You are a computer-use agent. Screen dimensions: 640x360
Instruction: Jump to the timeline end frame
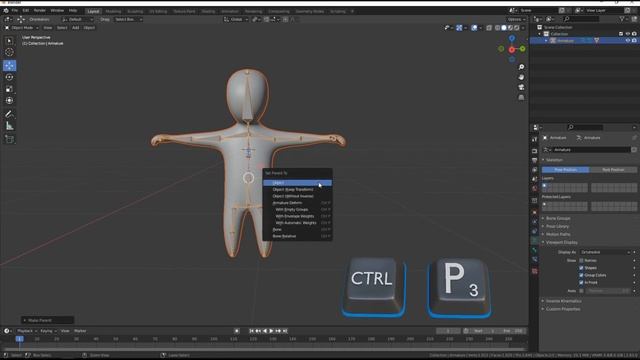(285, 331)
